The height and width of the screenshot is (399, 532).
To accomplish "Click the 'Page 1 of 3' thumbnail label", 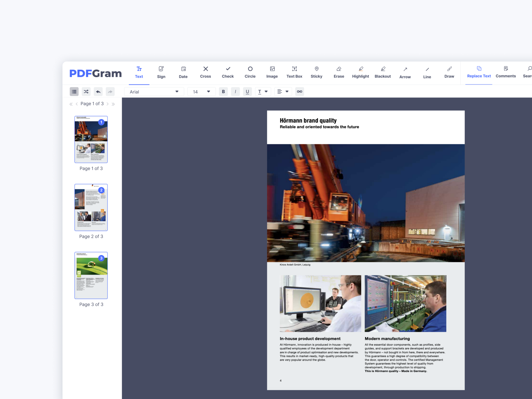I will pos(91,169).
